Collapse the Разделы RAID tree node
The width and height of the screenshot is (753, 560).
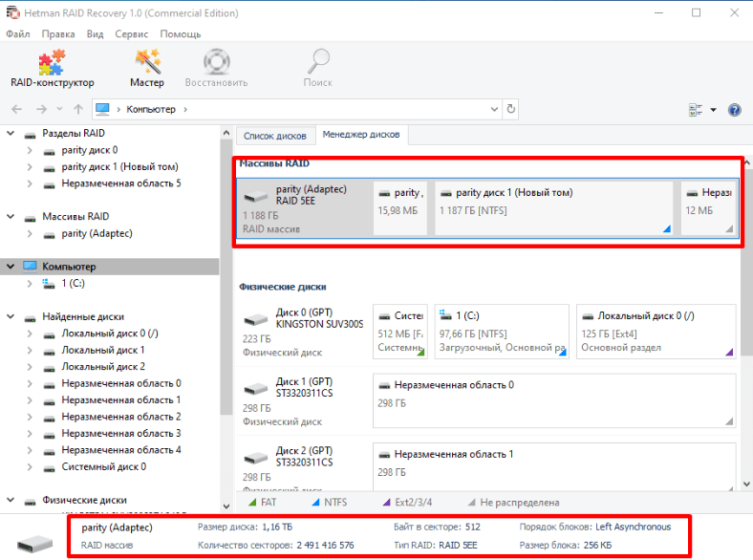coord(11,133)
